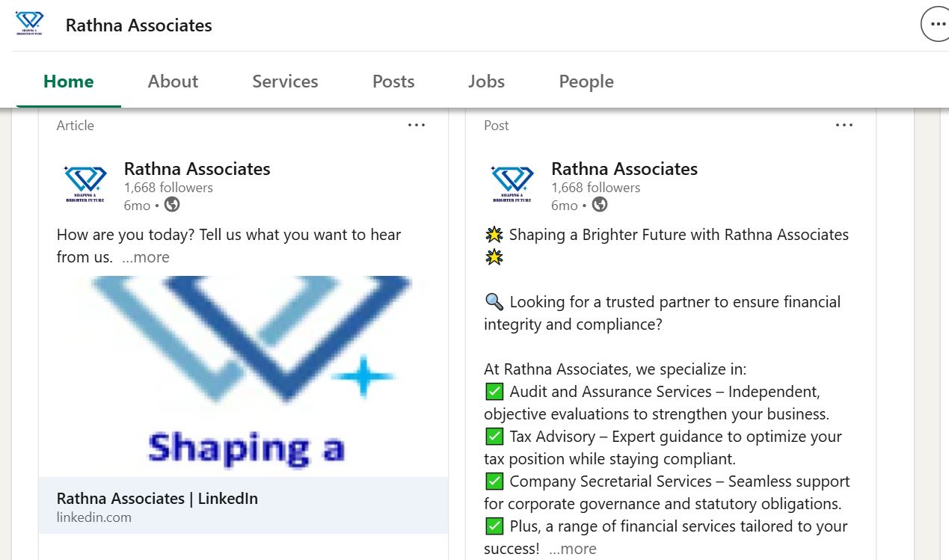Open the Jobs tab
Screen dimensions: 949x560
coord(487,81)
